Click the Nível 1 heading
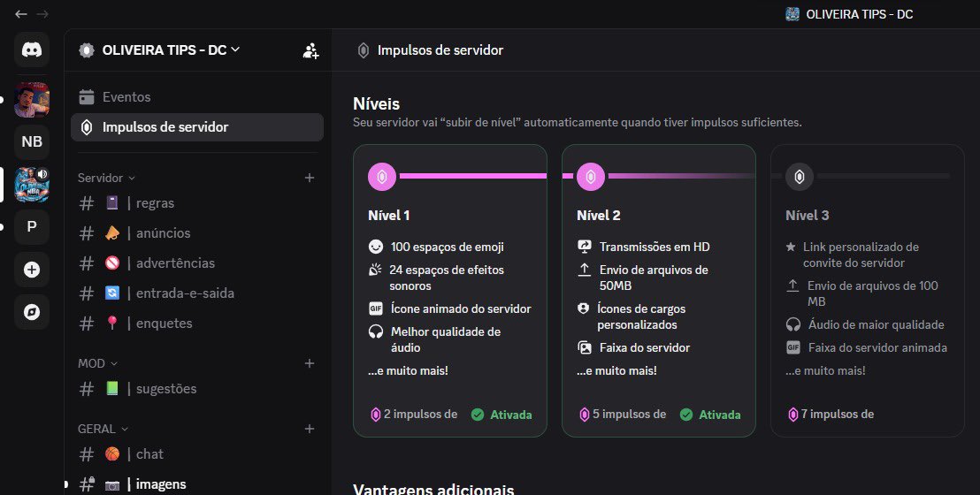The height and width of the screenshot is (495, 980). [x=389, y=216]
